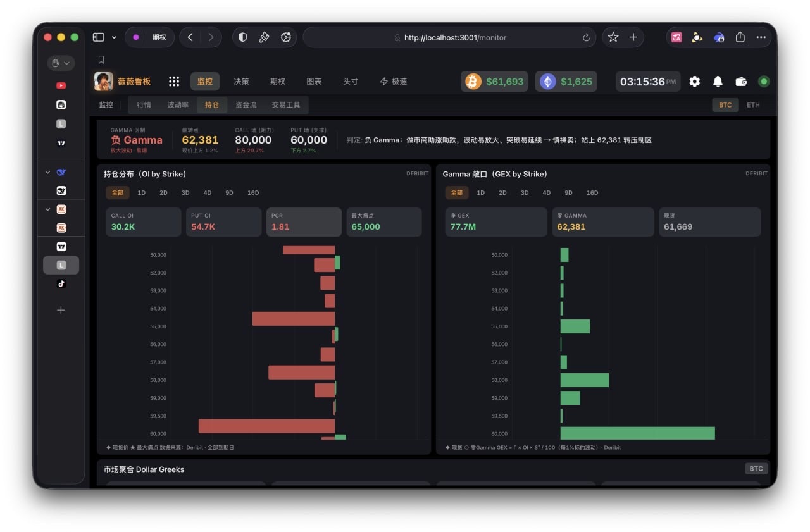Select 1D expiry in 持仓分布 panel
Image resolution: width=810 pixels, height=532 pixels.
click(x=142, y=193)
